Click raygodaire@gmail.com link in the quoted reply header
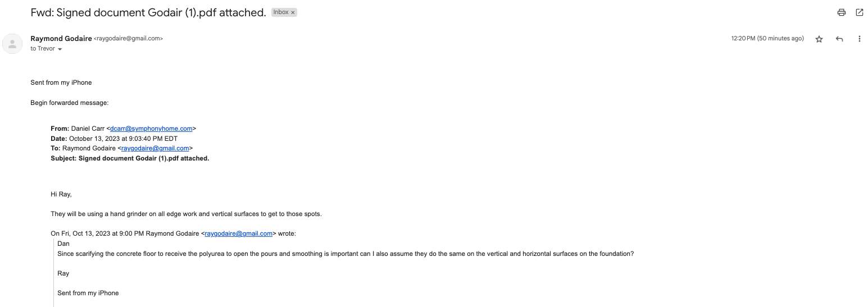This screenshot has height=307, width=868. click(x=239, y=233)
